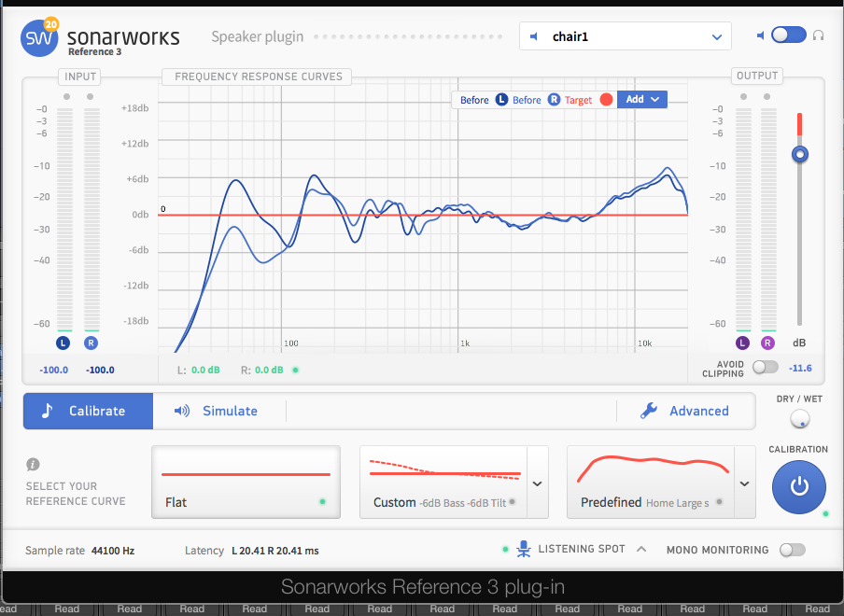Click the input L channel badge
844x616 pixels.
point(63,343)
